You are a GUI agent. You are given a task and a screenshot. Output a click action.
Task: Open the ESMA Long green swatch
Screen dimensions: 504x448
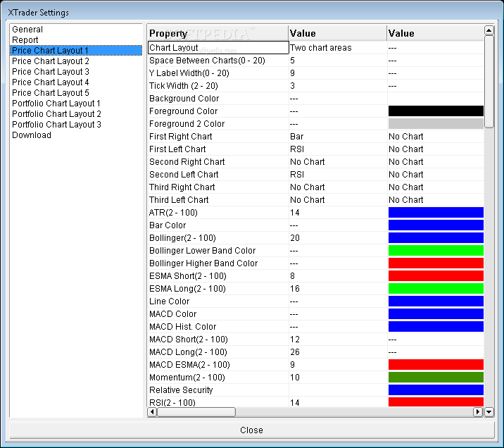436,289
